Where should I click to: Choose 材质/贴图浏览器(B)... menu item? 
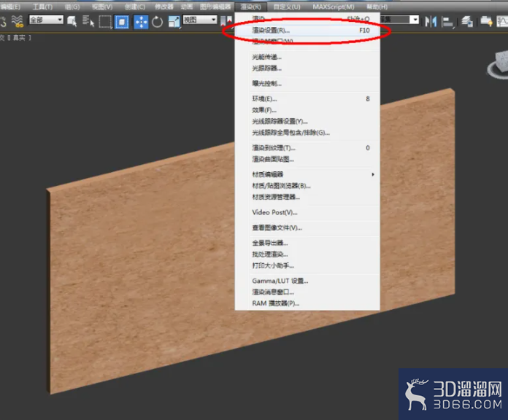click(x=307, y=186)
